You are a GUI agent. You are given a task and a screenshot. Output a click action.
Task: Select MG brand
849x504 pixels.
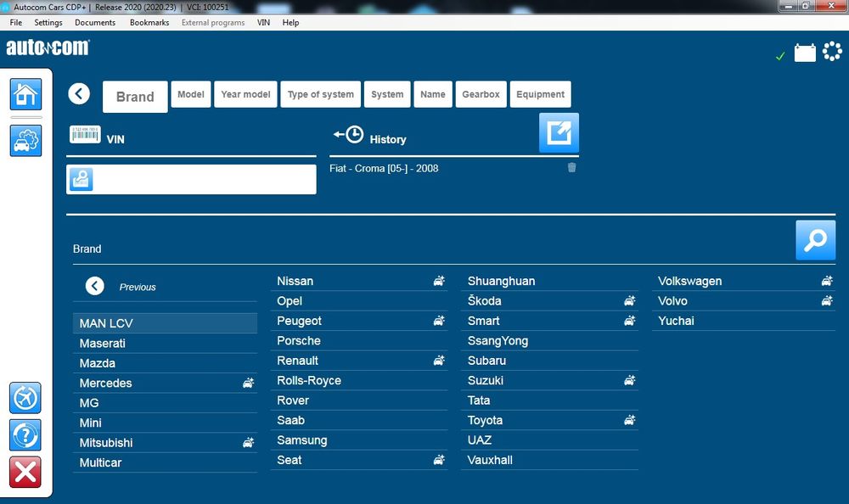pyautogui.click(x=166, y=403)
